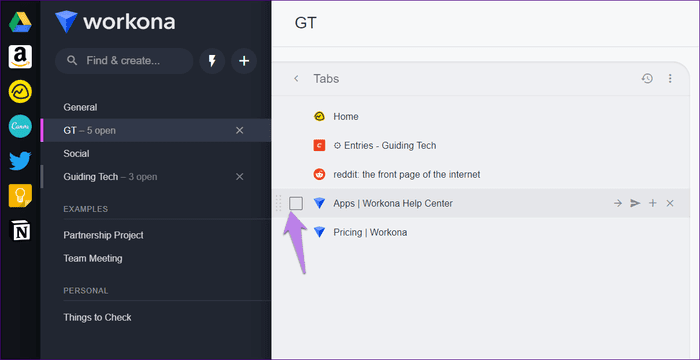Click the lightning bolt quick action button
The height and width of the screenshot is (360, 700).
(x=212, y=61)
